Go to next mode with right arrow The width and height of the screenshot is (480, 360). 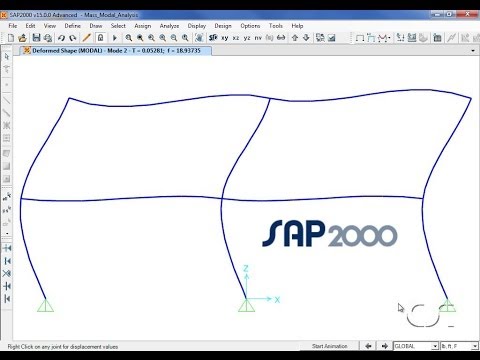pos(384,346)
